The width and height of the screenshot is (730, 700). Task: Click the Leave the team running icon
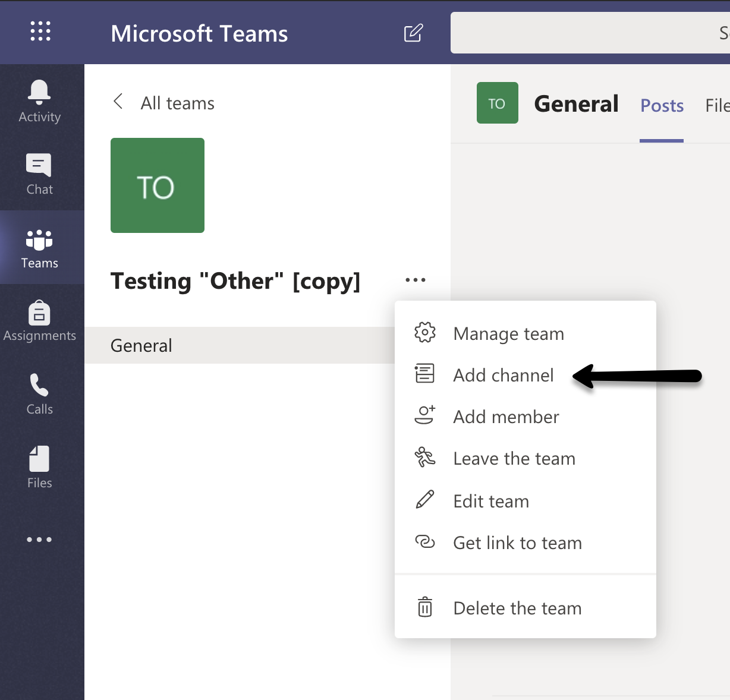[425, 457]
